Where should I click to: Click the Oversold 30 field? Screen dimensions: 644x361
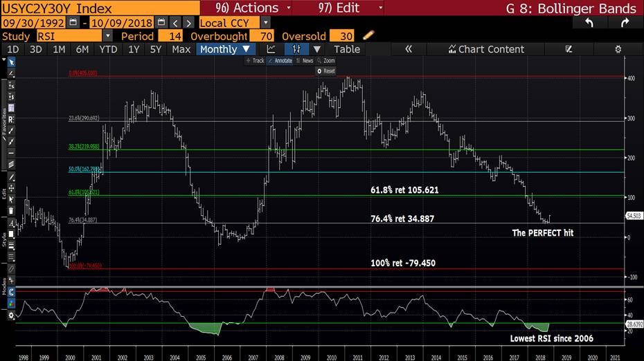pyautogui.click(x=341, y=36)
